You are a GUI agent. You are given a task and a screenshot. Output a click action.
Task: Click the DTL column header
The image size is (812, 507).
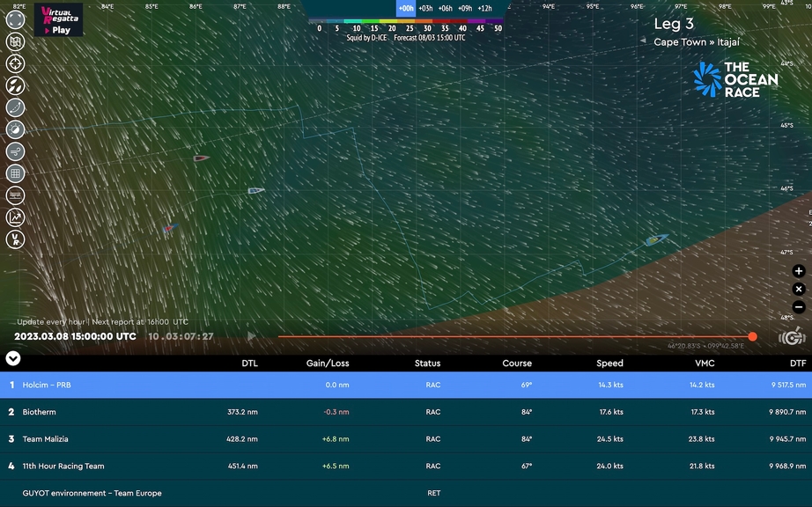[x=249, y=364]
